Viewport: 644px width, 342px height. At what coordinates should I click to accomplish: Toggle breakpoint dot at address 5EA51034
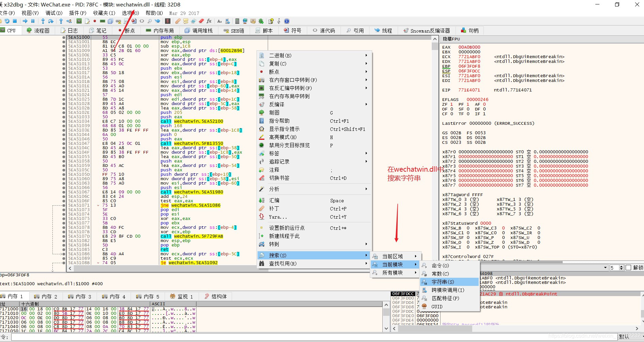[64, 121]
